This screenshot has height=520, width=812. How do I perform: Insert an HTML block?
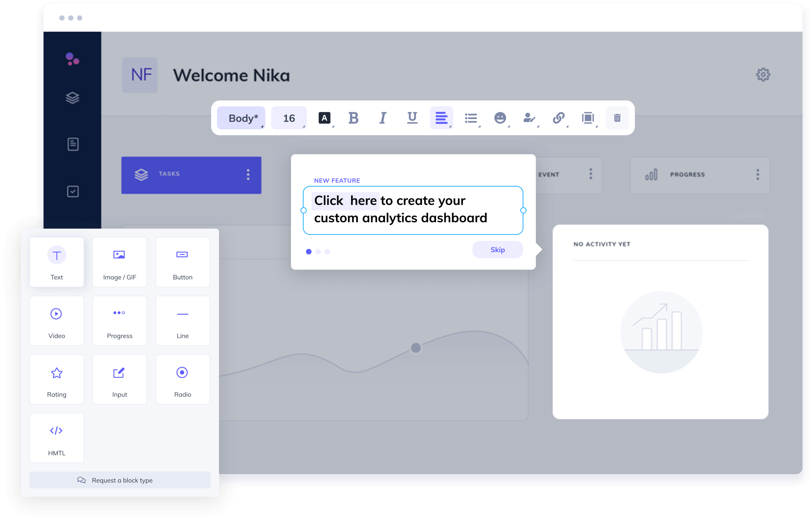coord(57,437)
